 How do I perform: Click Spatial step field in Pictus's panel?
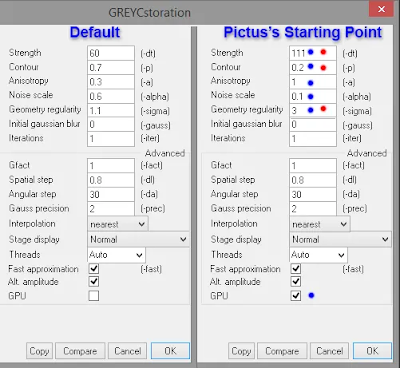tap(313, 180)
